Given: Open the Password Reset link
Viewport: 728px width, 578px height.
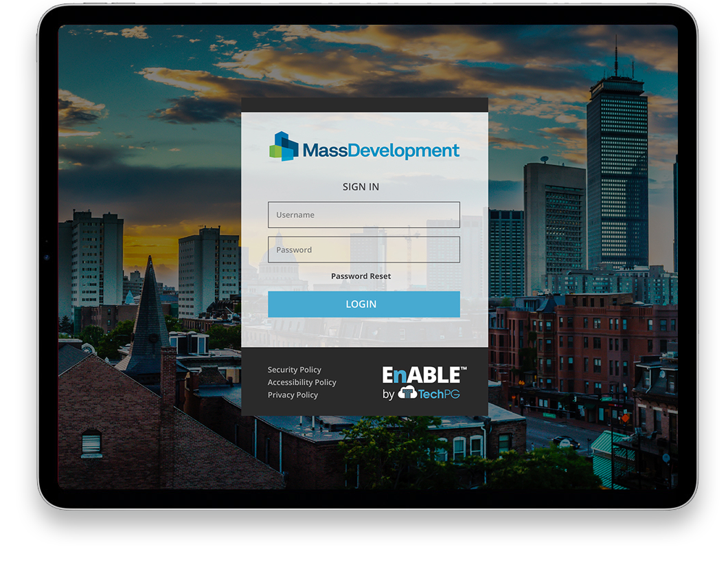Looking at the screenshot, I should point(361,275).
